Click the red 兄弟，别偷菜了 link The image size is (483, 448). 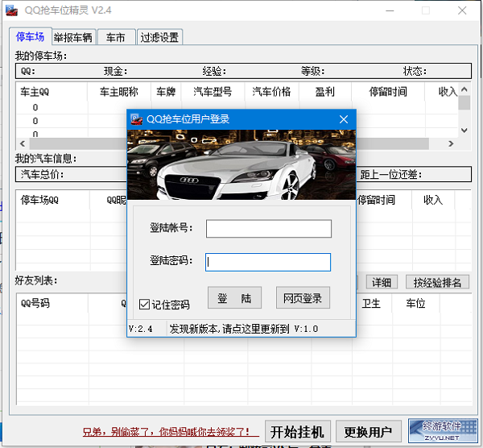point(171,432)
